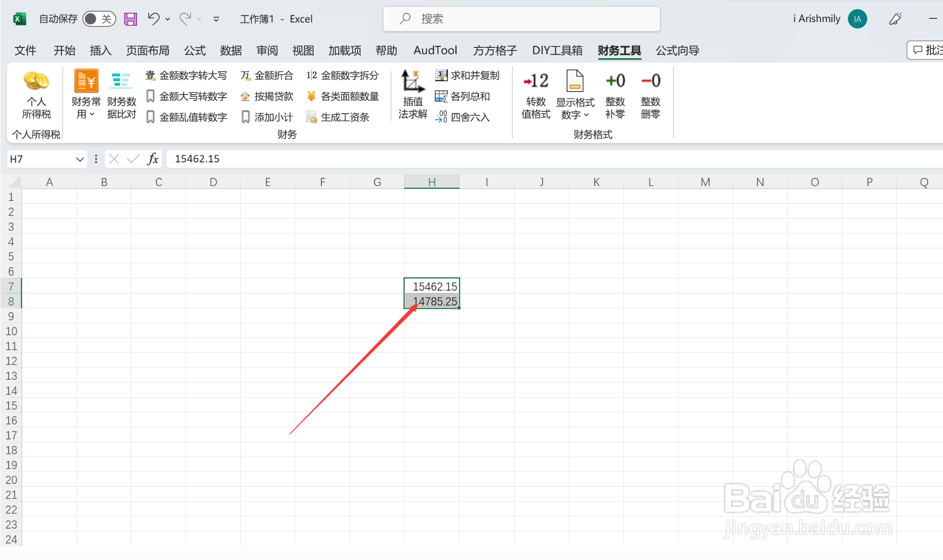Screen dimensions: 943x560
Task: Expand the Name Box dropdown arrow
Action: pos(80,160)
